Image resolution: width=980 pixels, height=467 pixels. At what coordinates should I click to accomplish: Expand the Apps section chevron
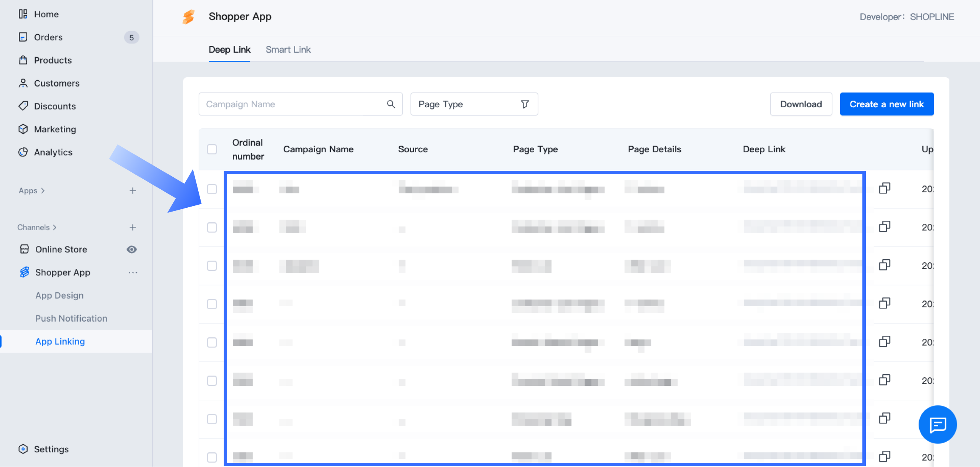(x=43, y=190)
